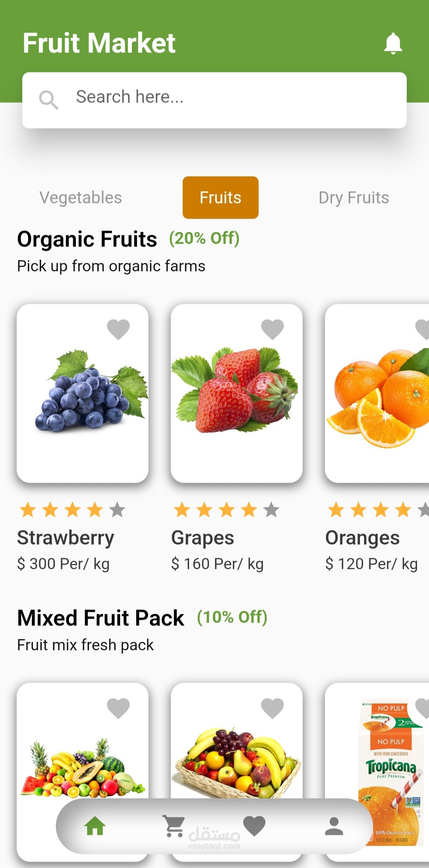Viewport: 429px width, 868px height.
Task: Toggle heart on the first Mixed Fruit Pack card
Action: [118, 708]
